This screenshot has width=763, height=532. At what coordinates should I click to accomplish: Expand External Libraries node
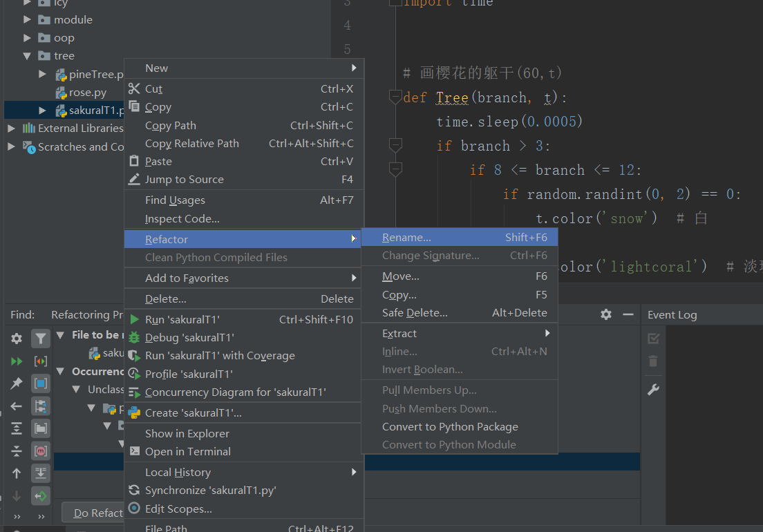[x=11, y=129]
